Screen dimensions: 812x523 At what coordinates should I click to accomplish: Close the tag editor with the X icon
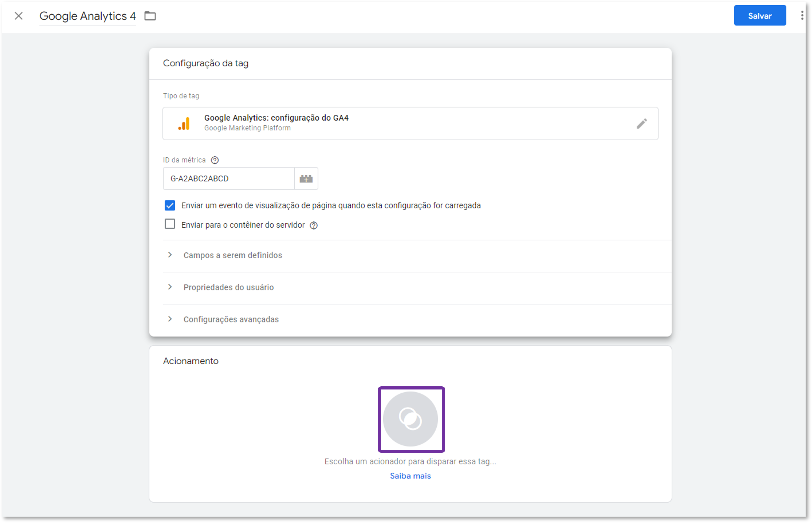19,16
